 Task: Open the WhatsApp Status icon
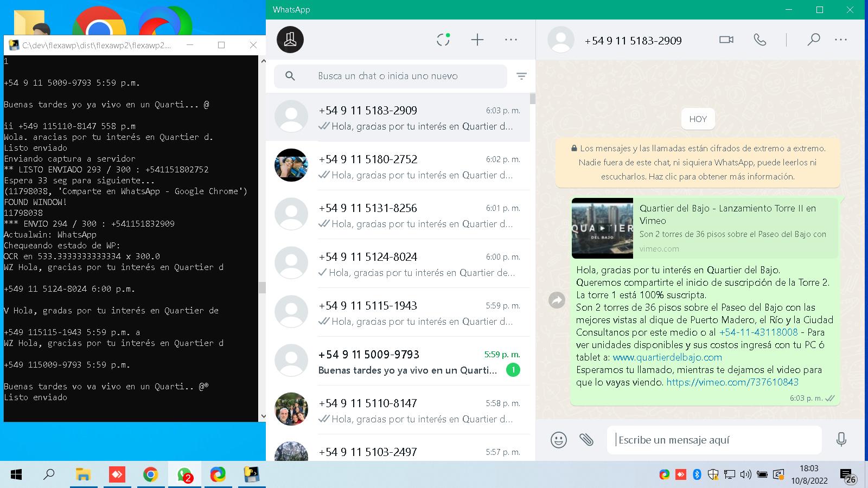pyautogui.click(x=443, y=40)
